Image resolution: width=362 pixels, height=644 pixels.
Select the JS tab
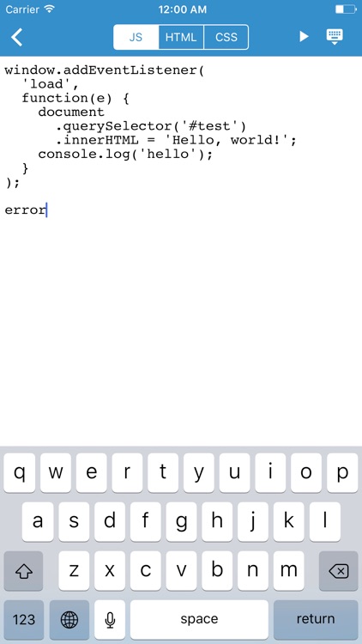(x=136, y=38)
